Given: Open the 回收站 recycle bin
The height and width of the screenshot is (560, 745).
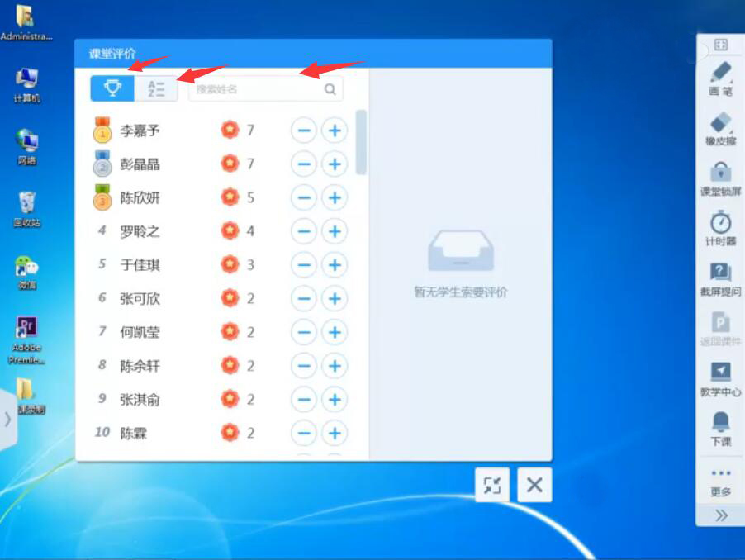Looking at the screenshot, I should coord(26,210).
